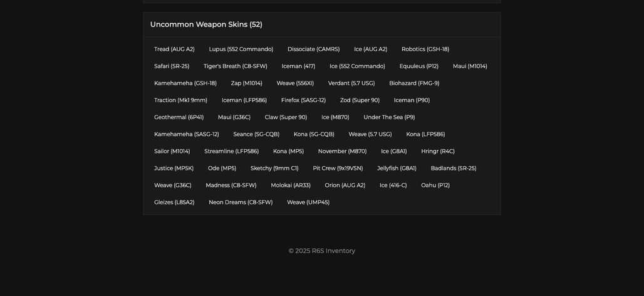
Task: Select Weave (556XI) skin
Action: tap(295, 83)
